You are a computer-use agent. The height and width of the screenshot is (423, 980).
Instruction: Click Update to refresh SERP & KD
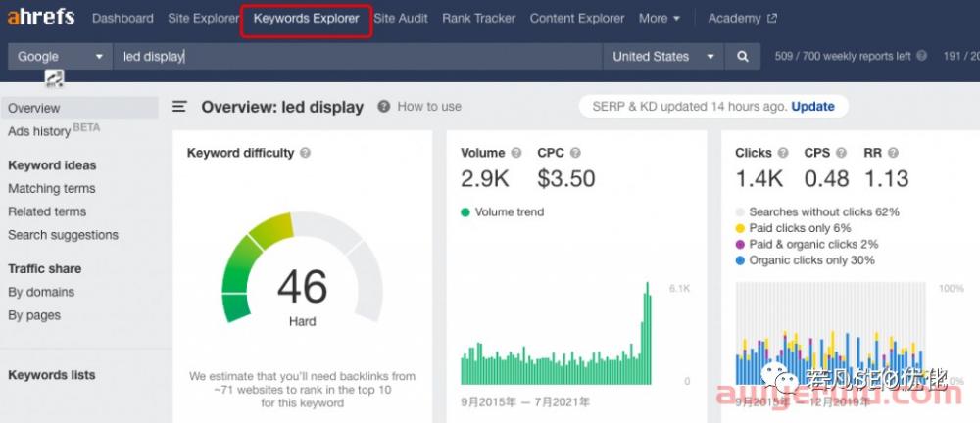point(813,106)
